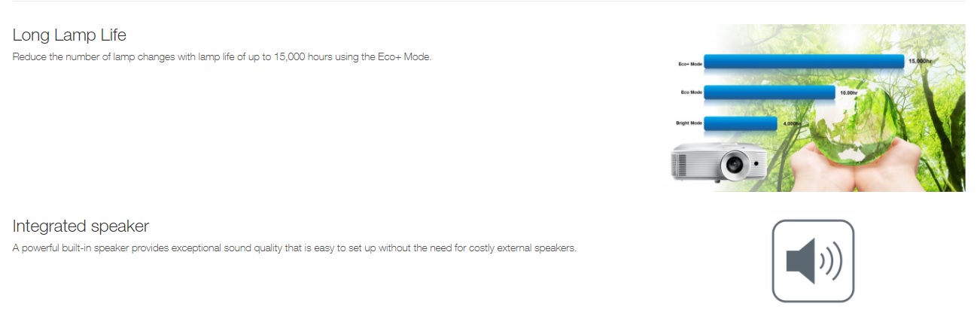Click the 15,000hr value label
Screen dimensions: 980x325
920,59
